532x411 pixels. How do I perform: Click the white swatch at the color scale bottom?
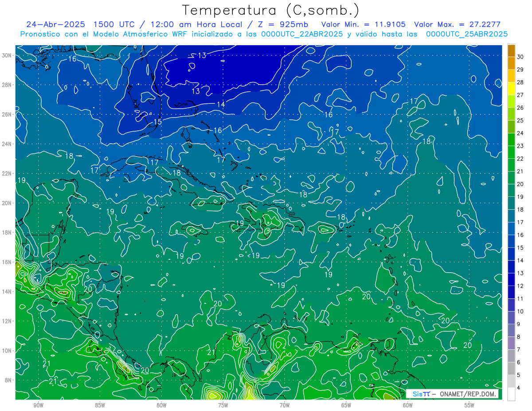click(512, 394)
